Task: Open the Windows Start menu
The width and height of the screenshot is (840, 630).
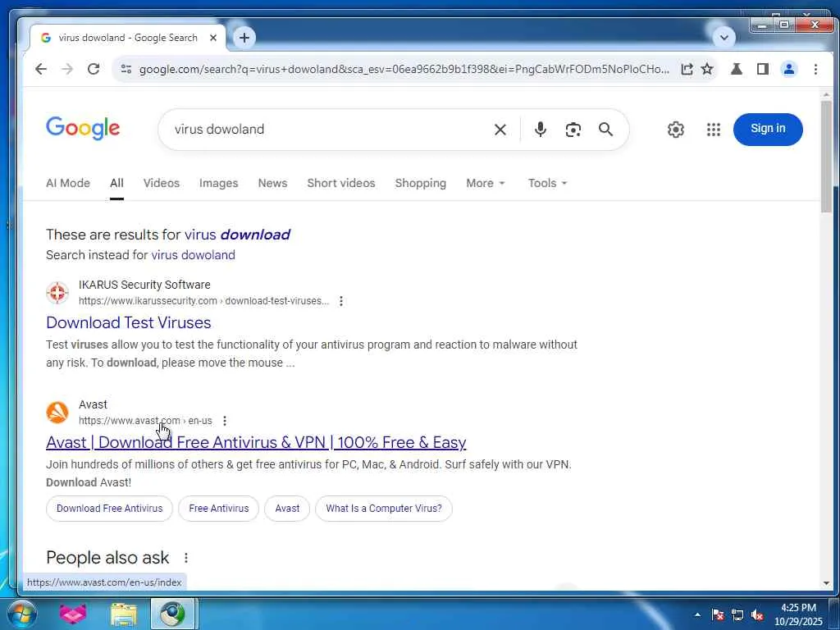Action: [21, 614]
